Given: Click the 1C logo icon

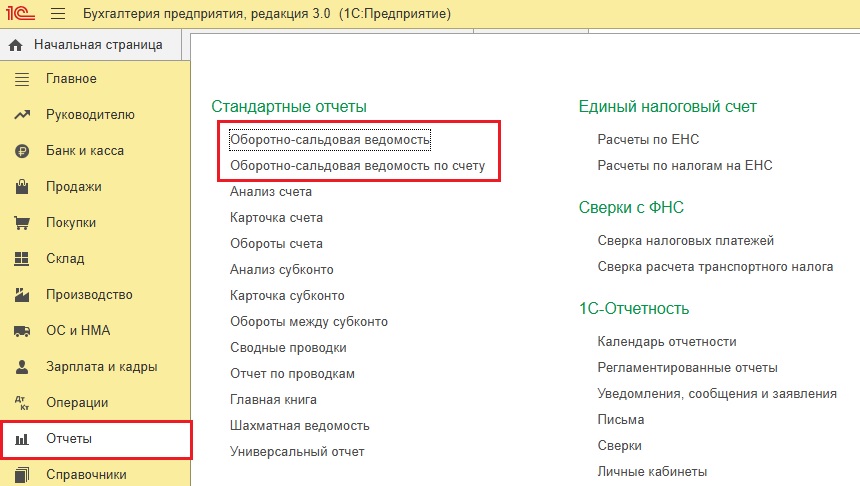Looking at the screenshot, I should [20, 12].
